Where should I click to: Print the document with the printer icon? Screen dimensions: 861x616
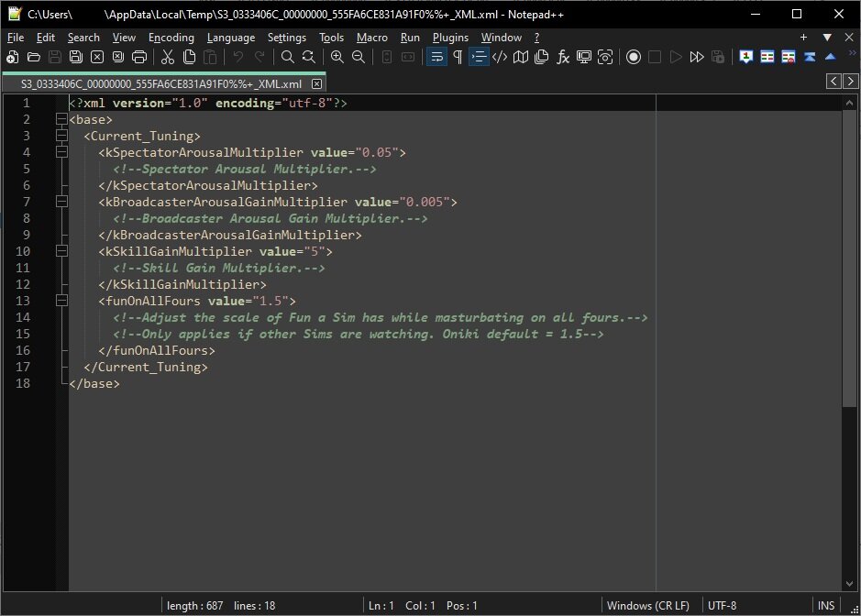139,57
